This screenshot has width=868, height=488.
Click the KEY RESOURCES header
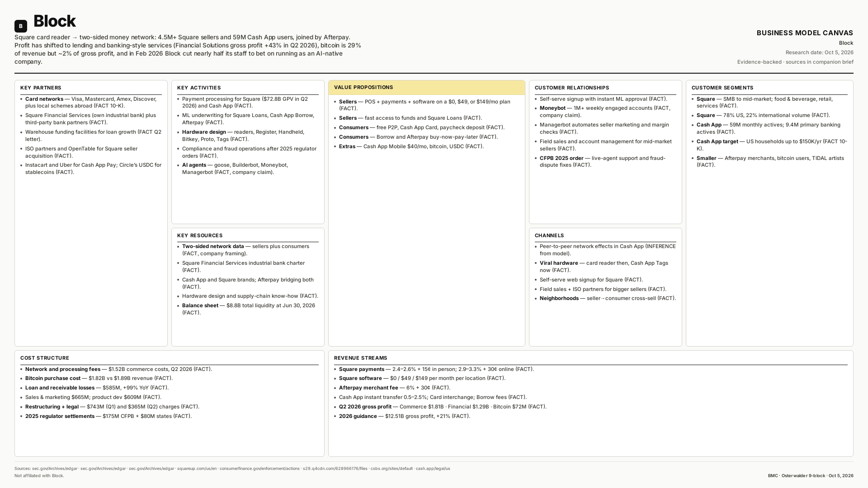coord(200,235)
